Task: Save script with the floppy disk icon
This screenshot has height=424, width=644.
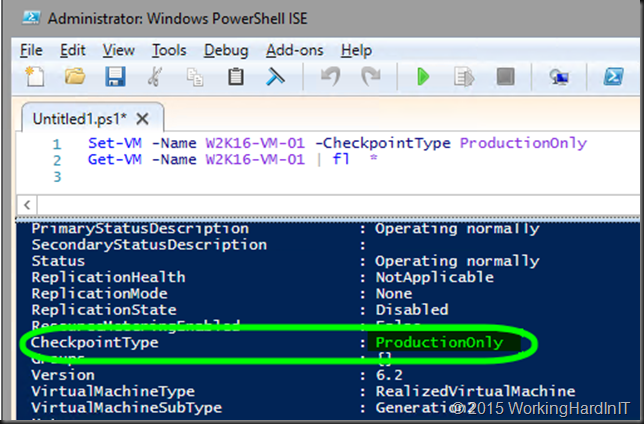Action: (x=115, y=76)
